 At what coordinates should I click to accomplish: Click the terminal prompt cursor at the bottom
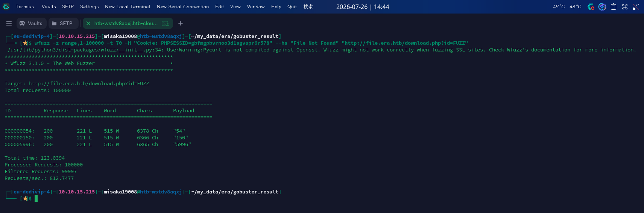36,198
